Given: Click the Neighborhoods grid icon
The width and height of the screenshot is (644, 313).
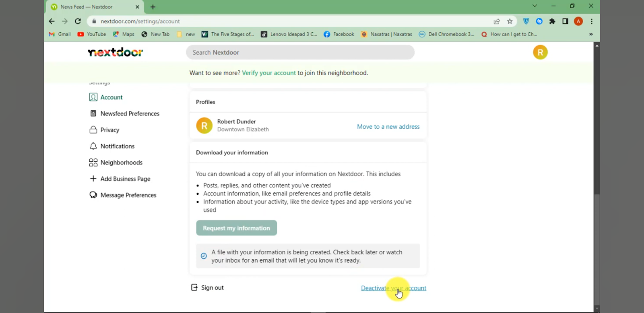Looking at the screenshot, I should point(93,163).
